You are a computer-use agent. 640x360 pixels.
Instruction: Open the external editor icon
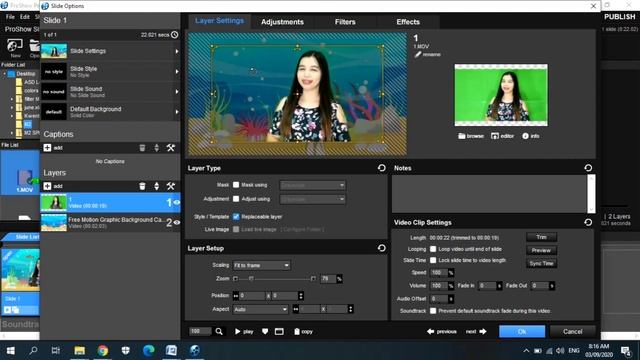coord(502,136)
